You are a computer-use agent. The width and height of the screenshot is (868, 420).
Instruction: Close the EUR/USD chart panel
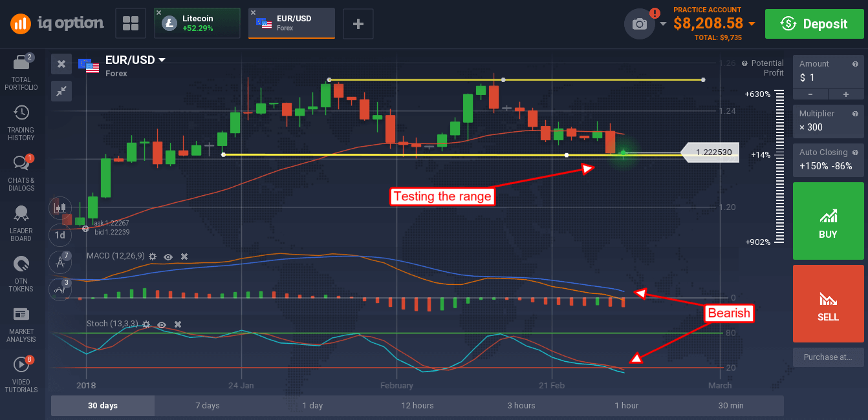click(x=61, y=64)
